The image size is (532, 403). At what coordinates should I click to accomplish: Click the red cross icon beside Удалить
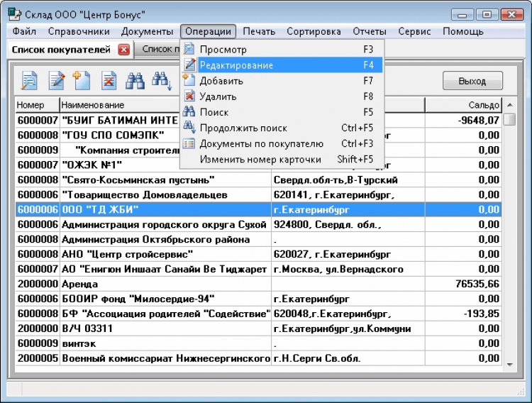(x=189, y=96)
